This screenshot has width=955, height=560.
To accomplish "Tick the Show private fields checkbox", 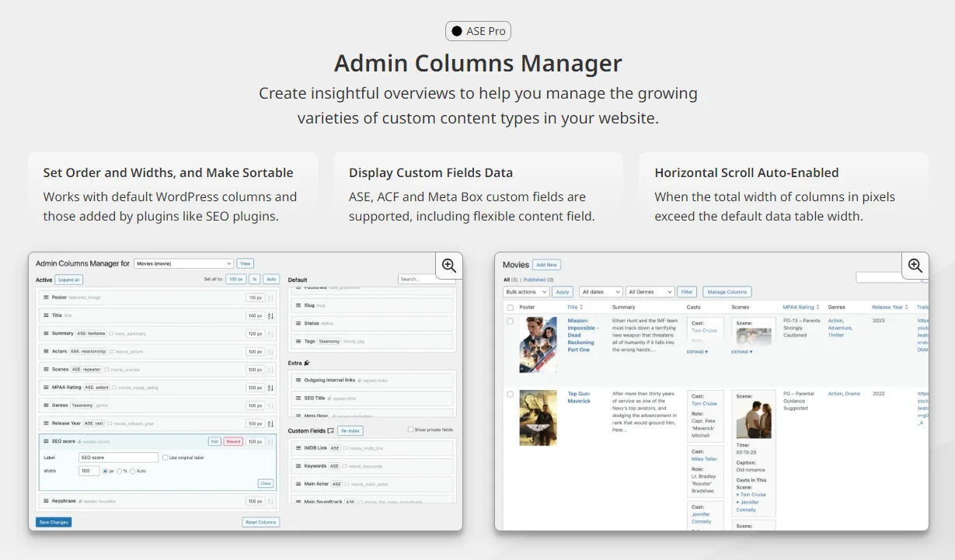I will point(410,430).
